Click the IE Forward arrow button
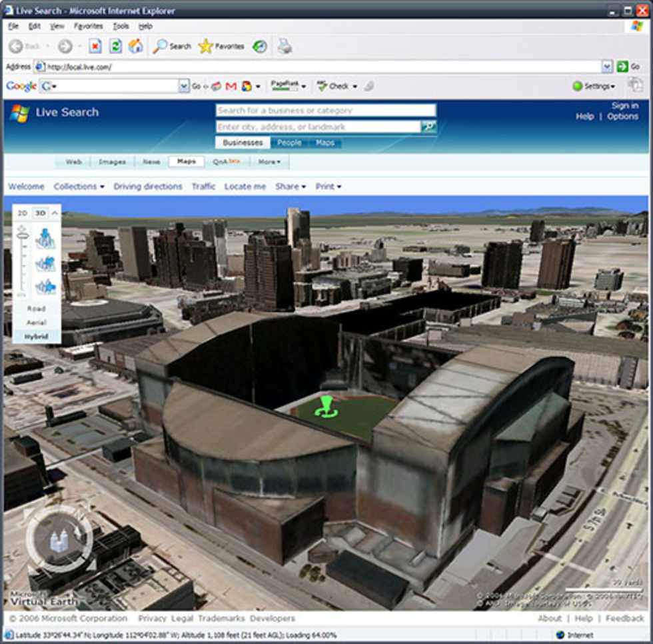The height and width of the screenshot is (644, 653). tap(65, 46)
